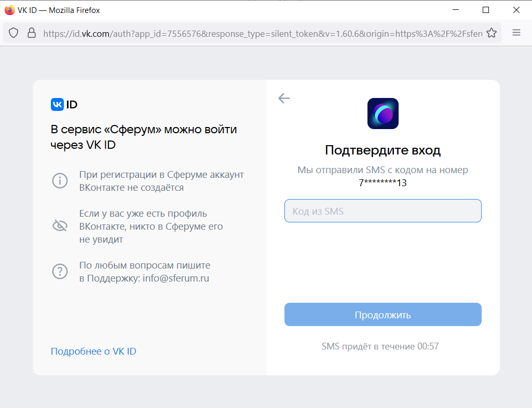Click the info icon about account creation

pos(60,180)
